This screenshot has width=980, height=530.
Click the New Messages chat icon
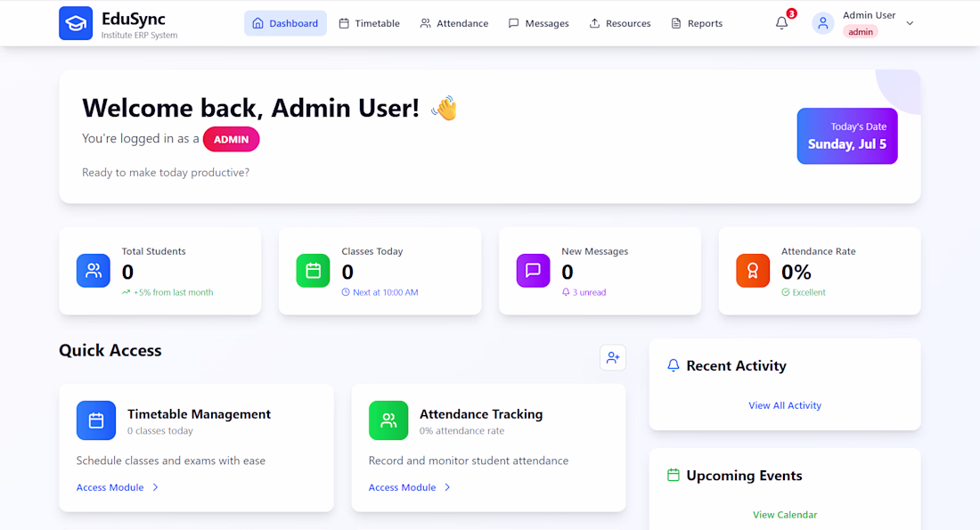(533, 271)
